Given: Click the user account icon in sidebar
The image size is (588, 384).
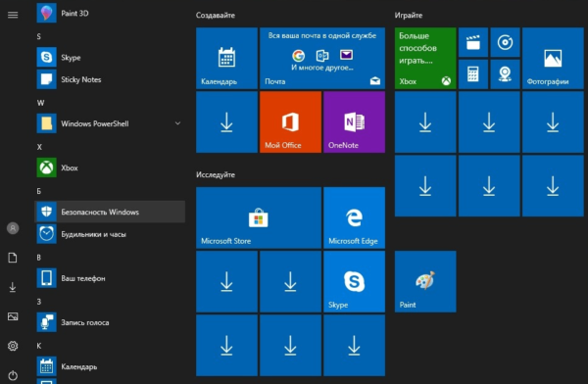Looking at the screenshot, I should point(13,228).
